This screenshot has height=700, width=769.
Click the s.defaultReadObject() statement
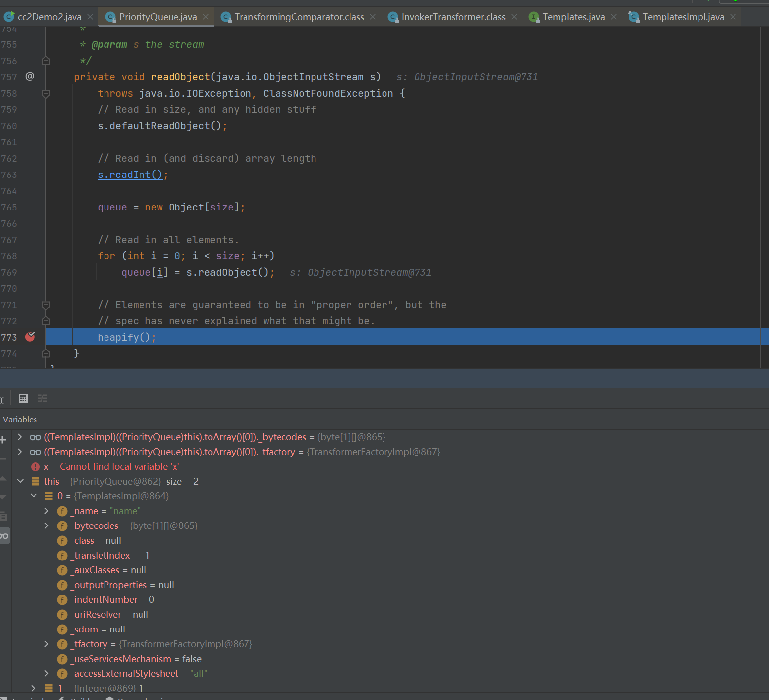click(x=162, y=126)
